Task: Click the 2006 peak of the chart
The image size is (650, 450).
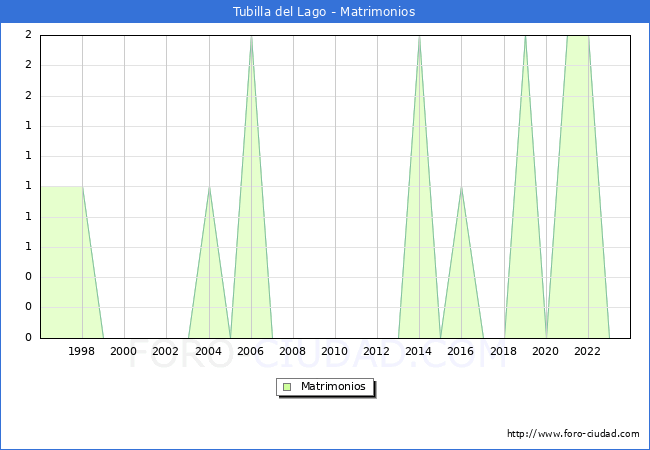Action: [x=251, y=37]
